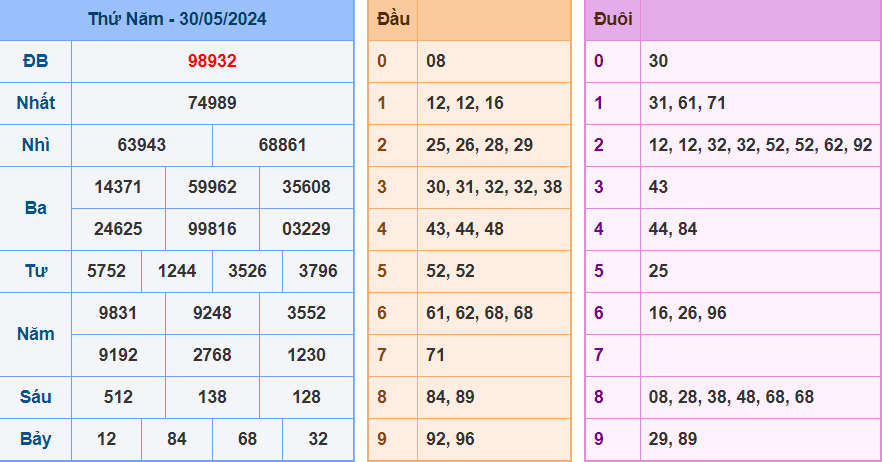Click the date header Thứ Năm - 30/05/2024
882x462 pixels.
click(x=177, y=19)
